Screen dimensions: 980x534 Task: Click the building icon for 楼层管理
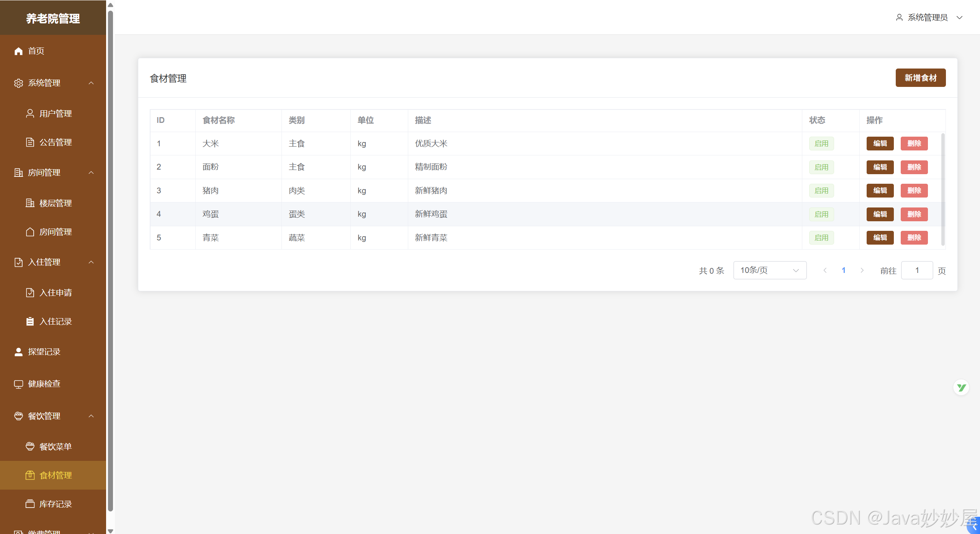click(x=30, y=203)
